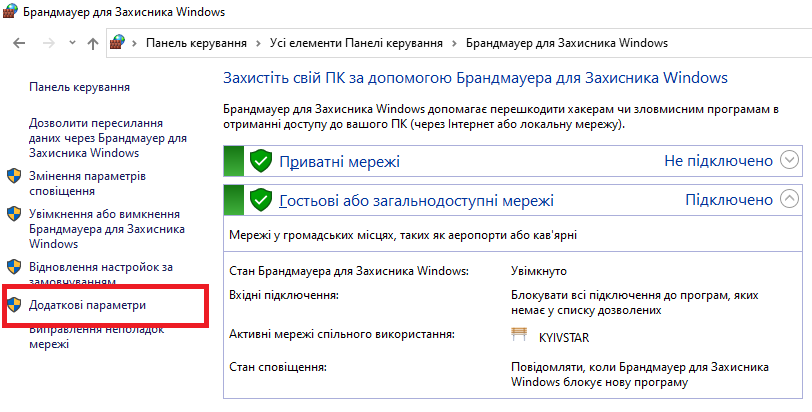Click Гостьові або загальнодоступні мережі heading
812x412 pixels.
pos(416,200)
